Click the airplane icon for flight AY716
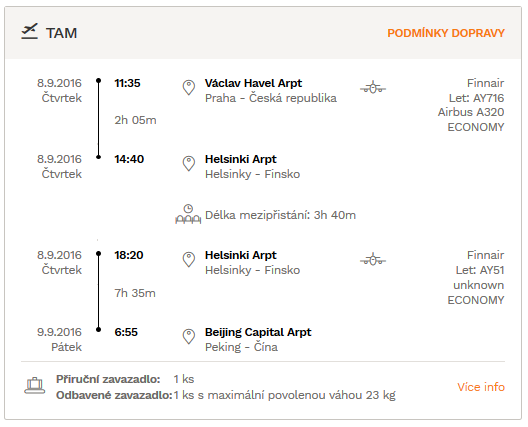The image size is (528, 427). click(x=373, y=87)
